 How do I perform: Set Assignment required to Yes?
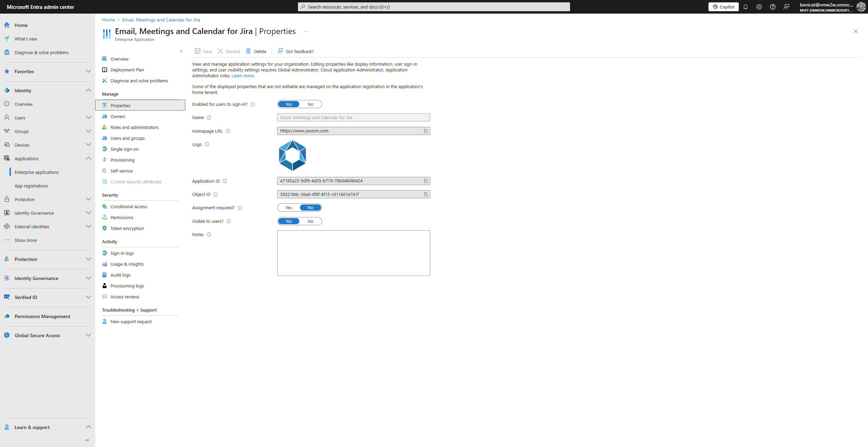(x=288, y=208)
